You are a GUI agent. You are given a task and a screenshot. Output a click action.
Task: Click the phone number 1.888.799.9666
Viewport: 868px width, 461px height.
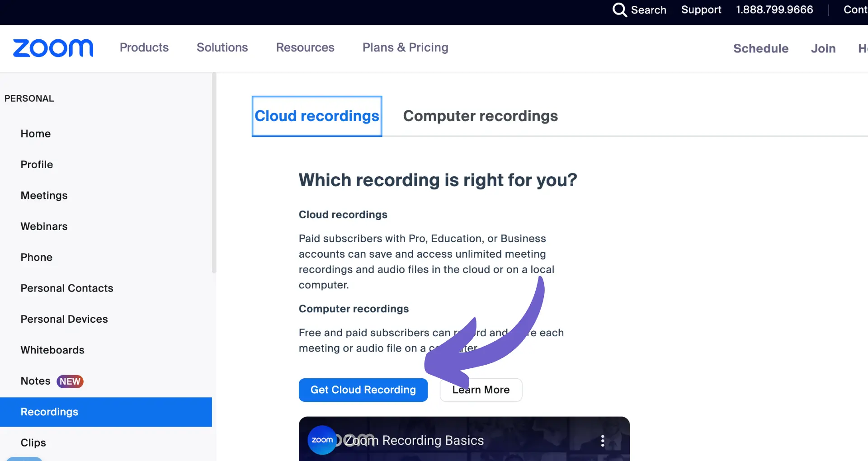click(774, 9)
